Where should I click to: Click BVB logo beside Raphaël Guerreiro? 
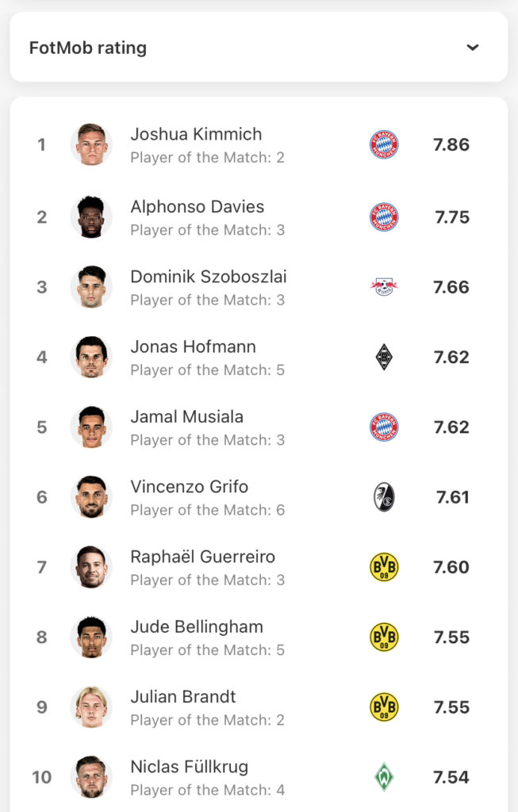click(384, 567)
